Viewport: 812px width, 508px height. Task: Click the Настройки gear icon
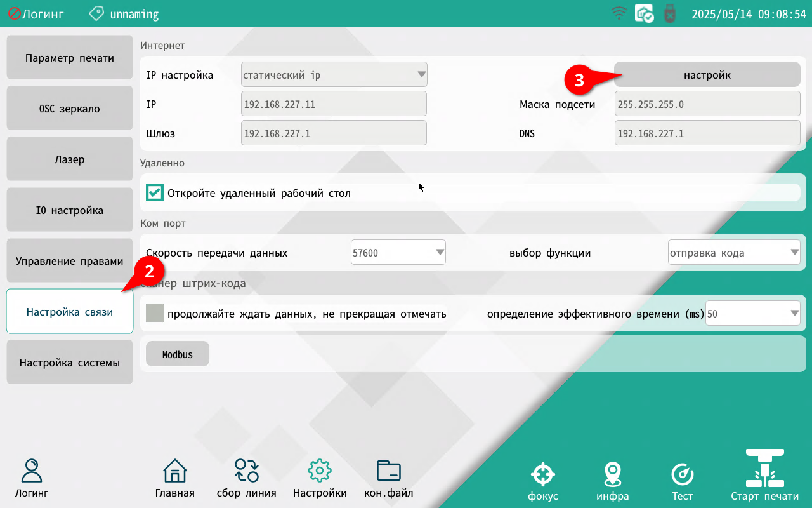click(320, 471)
